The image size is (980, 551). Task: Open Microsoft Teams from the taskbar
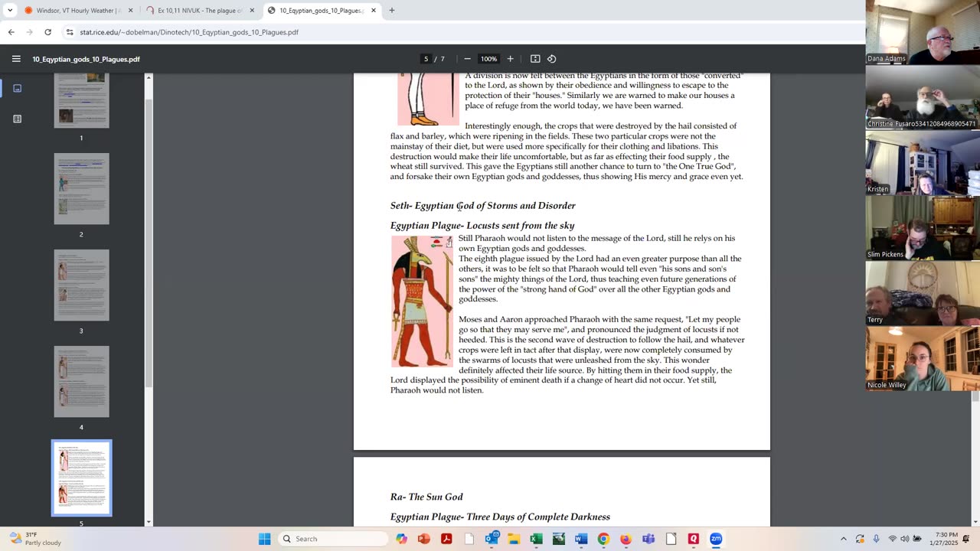click(648, 539)
